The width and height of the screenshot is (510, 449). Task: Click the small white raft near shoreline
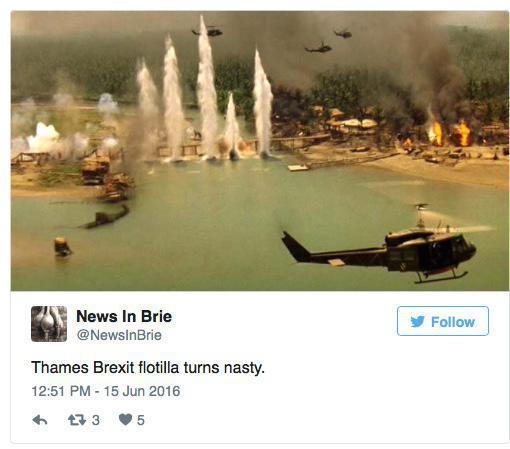point(298,167)
